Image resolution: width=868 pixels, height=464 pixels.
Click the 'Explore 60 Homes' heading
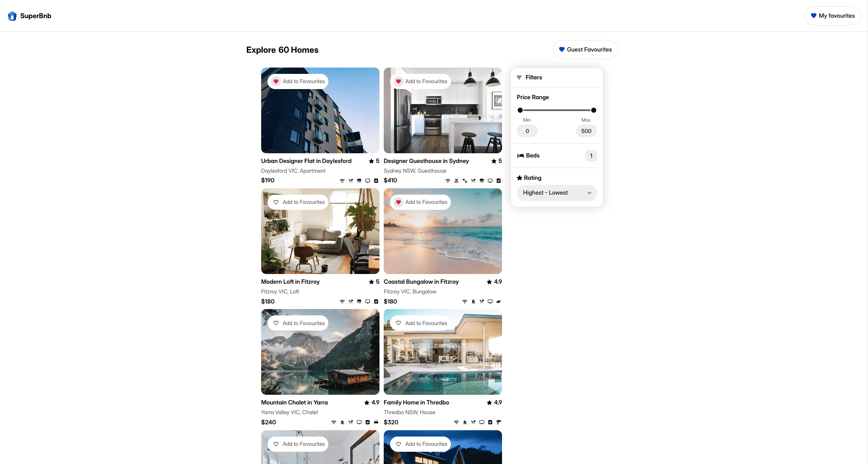coord(282,50)
